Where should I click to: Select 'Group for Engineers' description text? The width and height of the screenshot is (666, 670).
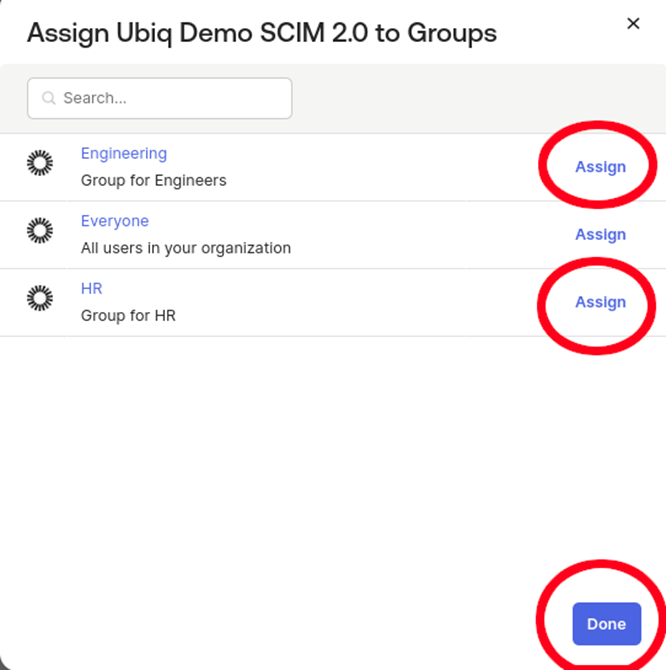click(x=154, y=180)
